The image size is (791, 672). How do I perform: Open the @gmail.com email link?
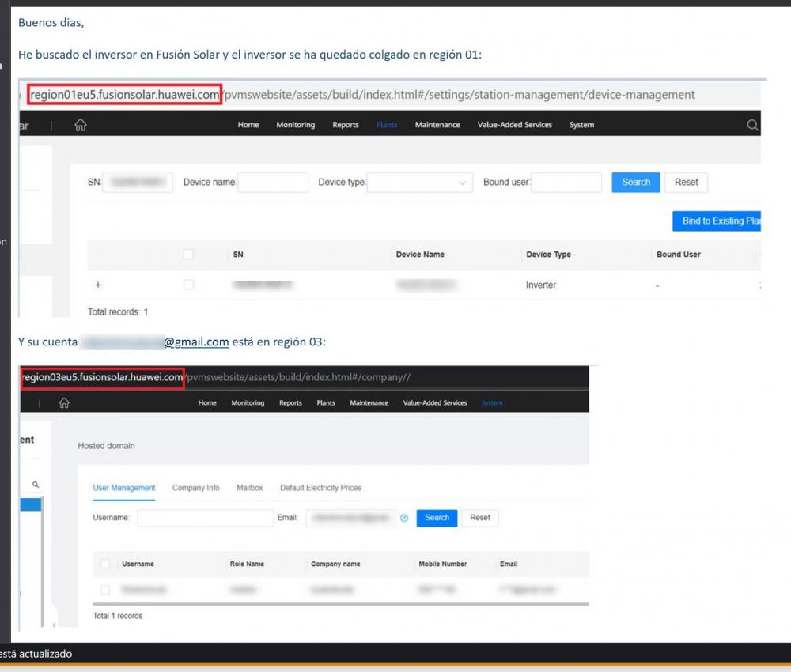click(197, 342)
